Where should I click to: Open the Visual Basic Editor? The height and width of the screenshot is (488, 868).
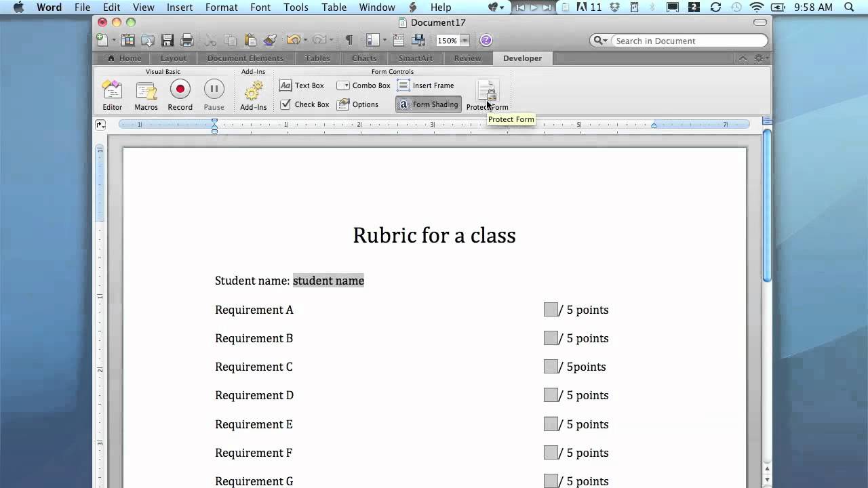[112, 95]
